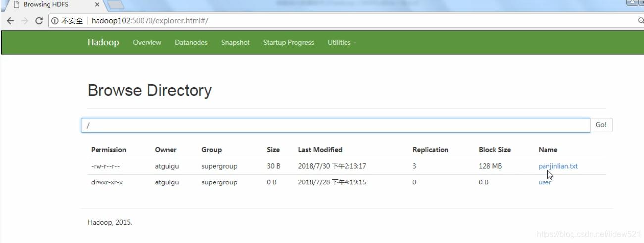Click the not-secure site info icon
The image size is (644, 243).
55,21
